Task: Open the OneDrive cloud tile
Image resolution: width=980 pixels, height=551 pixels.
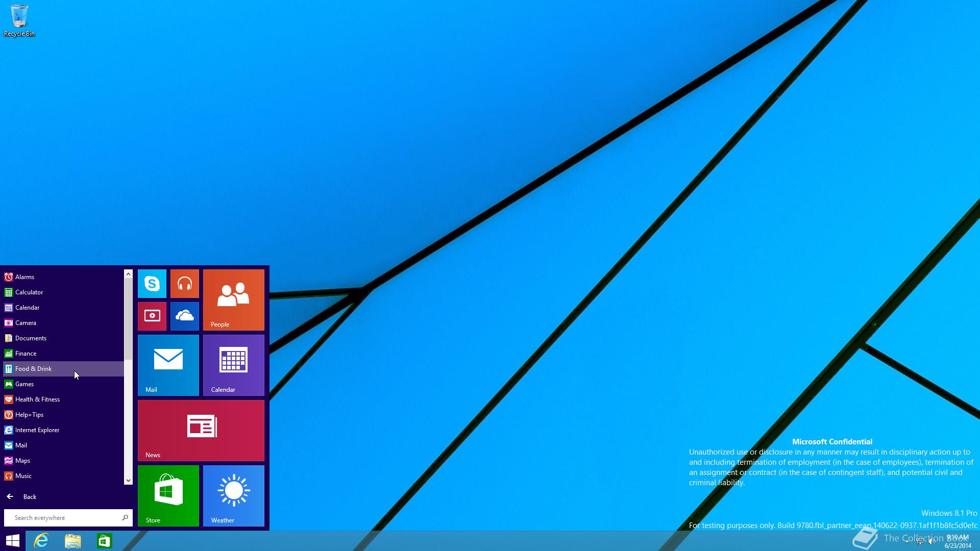Action: [x=184, y=316]
